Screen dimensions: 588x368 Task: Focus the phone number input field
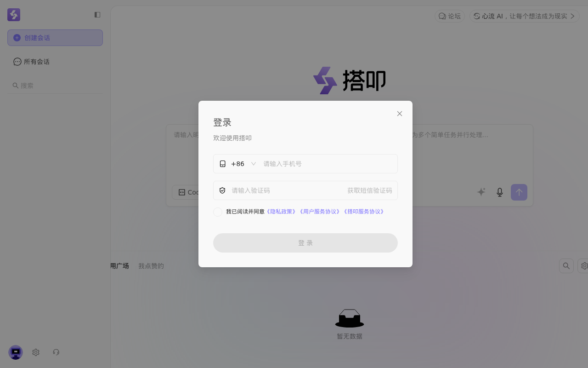(328, 164)
